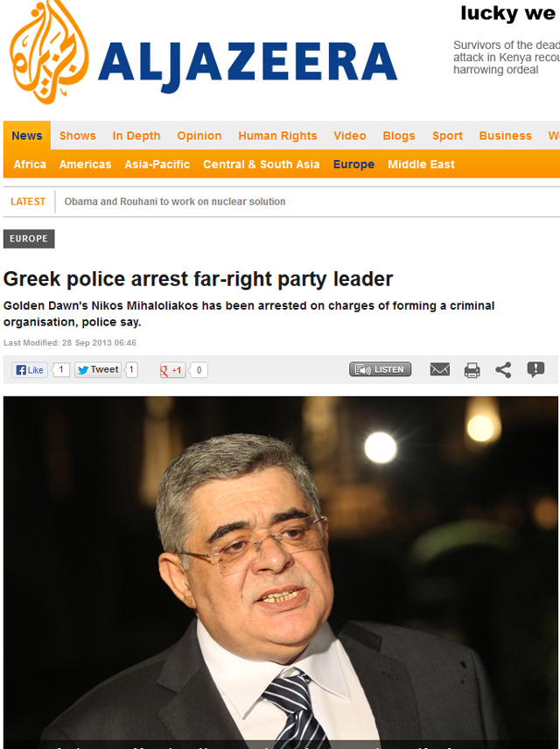Open the Greek police arrest headline
Image resolution: width=560 pixels, height=749 pixels.
coord(198,279)
